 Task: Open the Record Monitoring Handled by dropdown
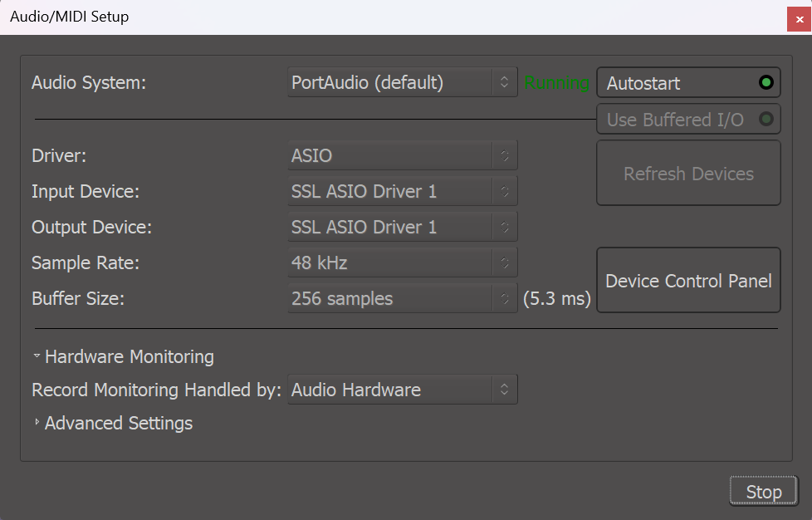tap(402, 389)
